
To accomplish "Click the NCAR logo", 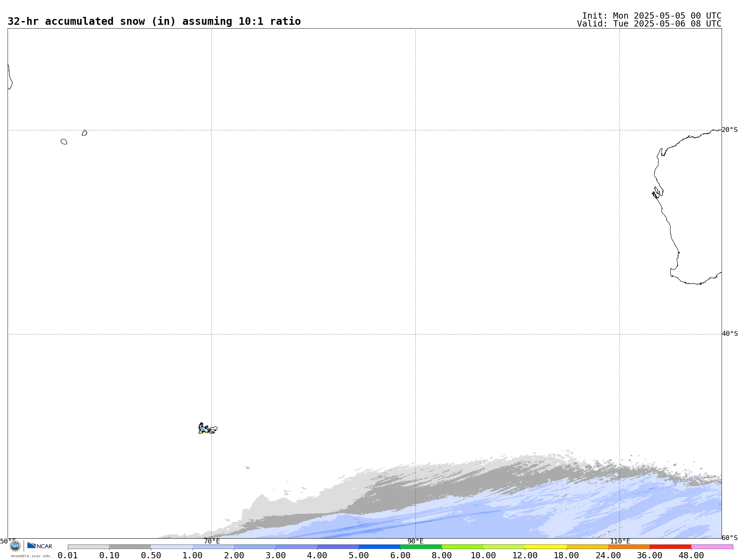I will (x=40, y=546).
